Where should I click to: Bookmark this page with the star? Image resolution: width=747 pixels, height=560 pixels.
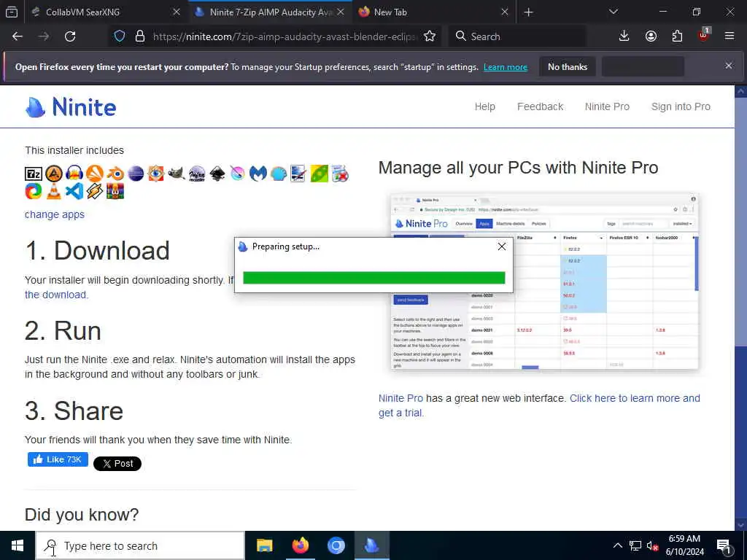point(430,36)
